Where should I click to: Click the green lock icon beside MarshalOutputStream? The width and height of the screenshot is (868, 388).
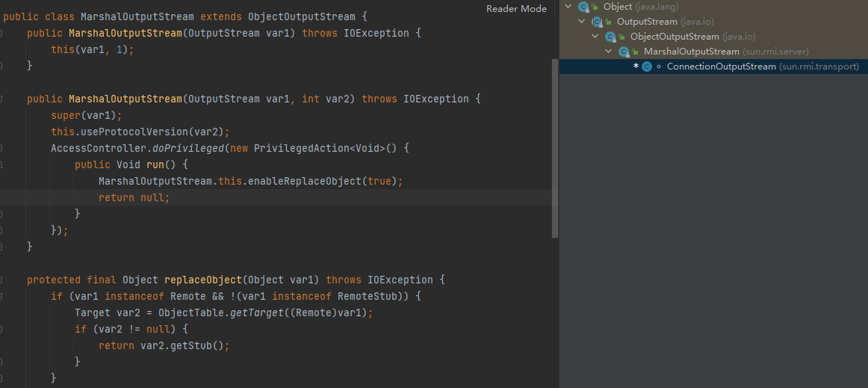(636, 52)
